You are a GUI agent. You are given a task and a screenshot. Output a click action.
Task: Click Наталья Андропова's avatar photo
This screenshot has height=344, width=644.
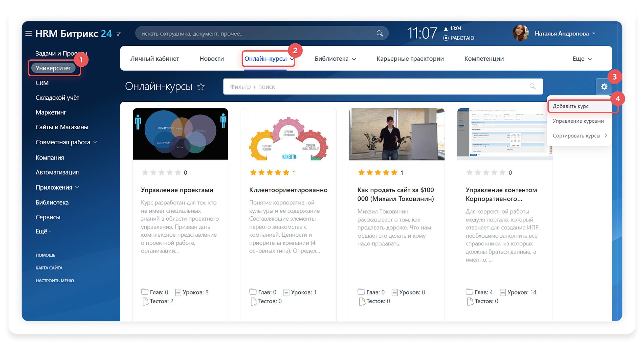(521, 33)
